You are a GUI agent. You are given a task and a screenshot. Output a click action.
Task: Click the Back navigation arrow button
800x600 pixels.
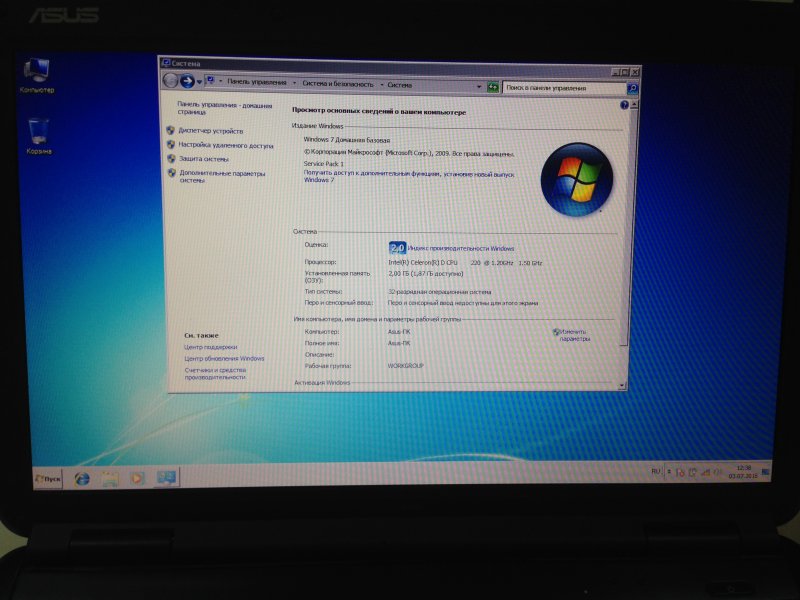pos(170,80)
